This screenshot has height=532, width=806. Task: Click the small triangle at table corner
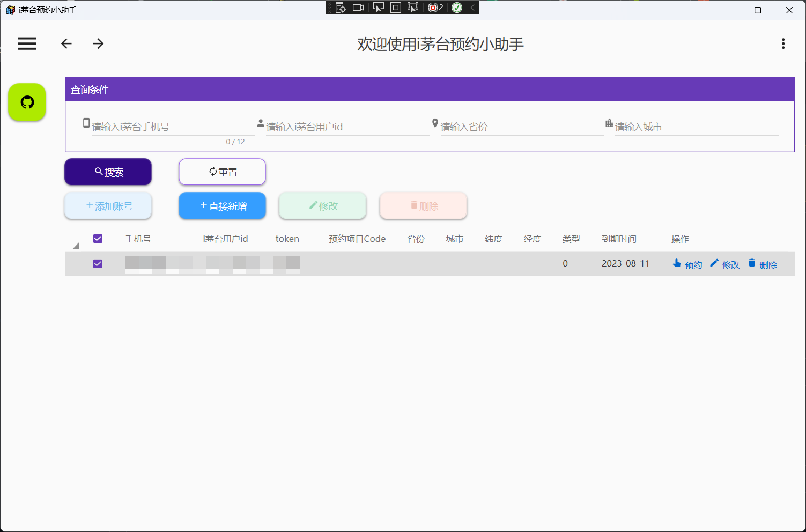76,246
